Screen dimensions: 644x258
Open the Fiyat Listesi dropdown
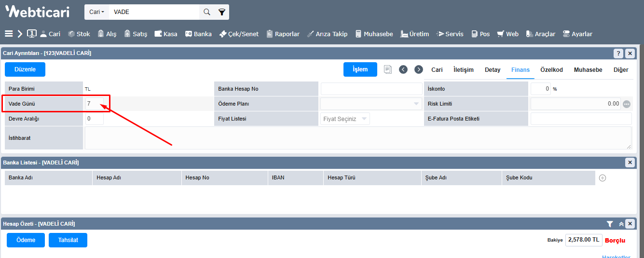pos(345,119)
